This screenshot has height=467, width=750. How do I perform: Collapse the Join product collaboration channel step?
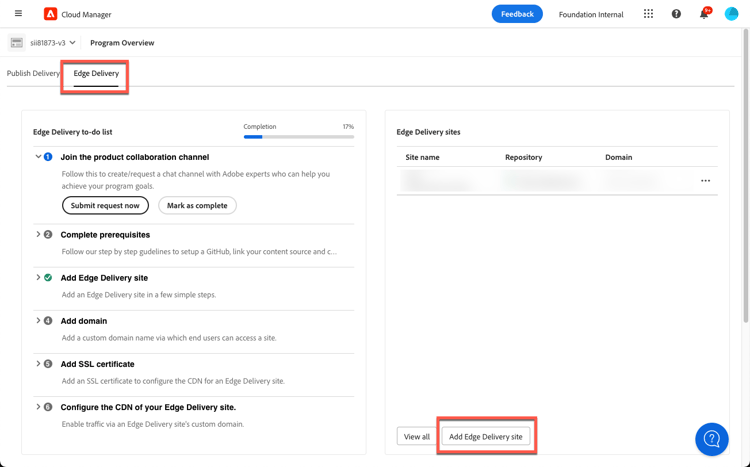(38, 157)
